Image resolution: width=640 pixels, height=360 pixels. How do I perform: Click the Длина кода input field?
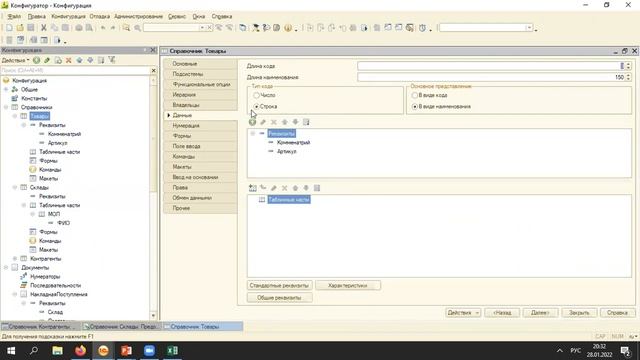pyautogui.click(x=490, y=66)
